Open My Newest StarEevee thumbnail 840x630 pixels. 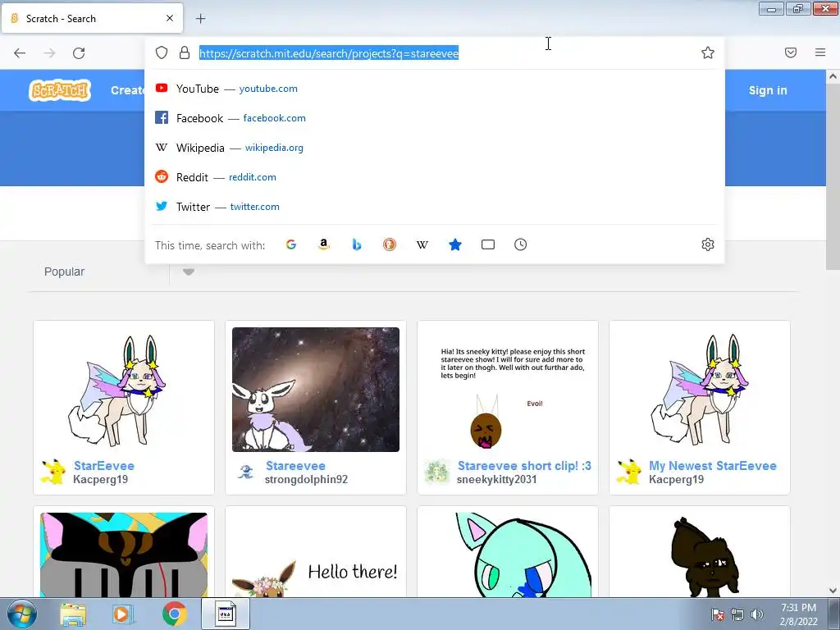(700, 390)
